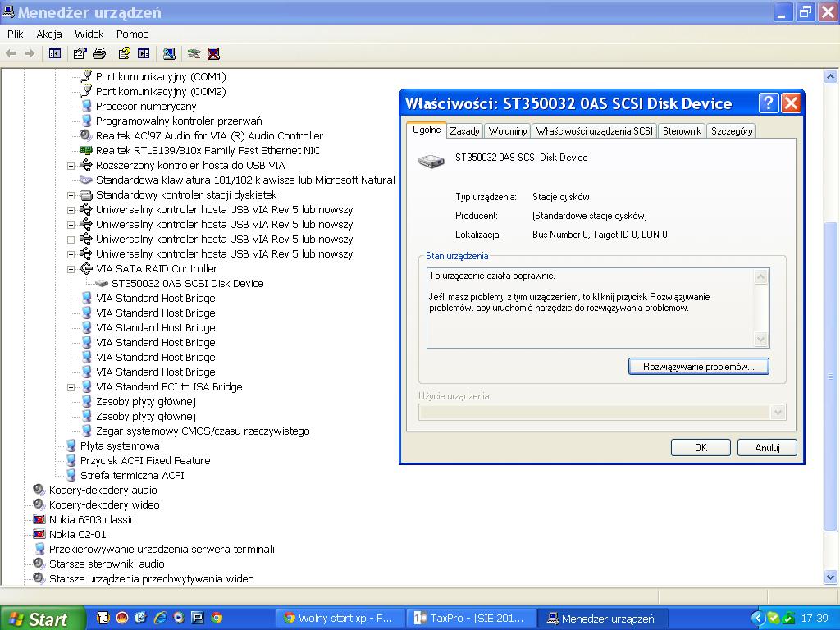Toggle the action pane show/hide icon
840x630 pixels.
[x=144, y=53]
